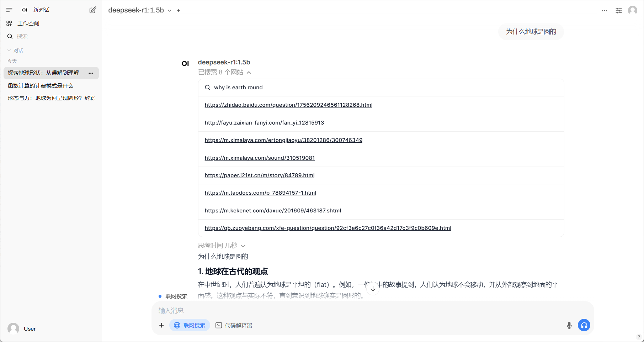Open the m.taodocs.com link
The width and height of the screenshot is (644, 342).
pos(260,193)
